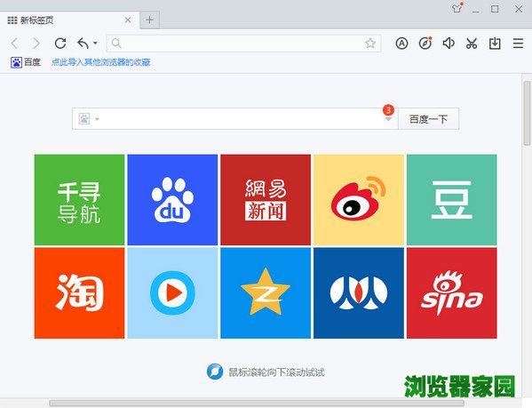
Task: Open a new tab with plus button
Action: pos(149,20)
